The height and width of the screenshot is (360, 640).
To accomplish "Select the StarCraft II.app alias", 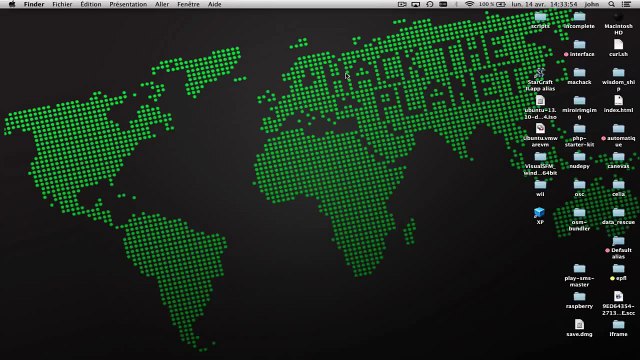I will point(540,73).
